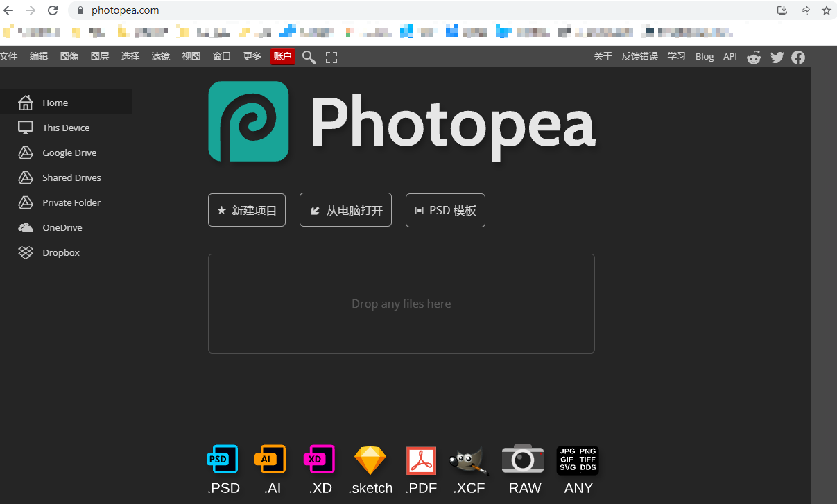Image resolution: width=837 pixels, height=504 pixels.
Task: Click the browser share icon
Action: click(804, 10)
